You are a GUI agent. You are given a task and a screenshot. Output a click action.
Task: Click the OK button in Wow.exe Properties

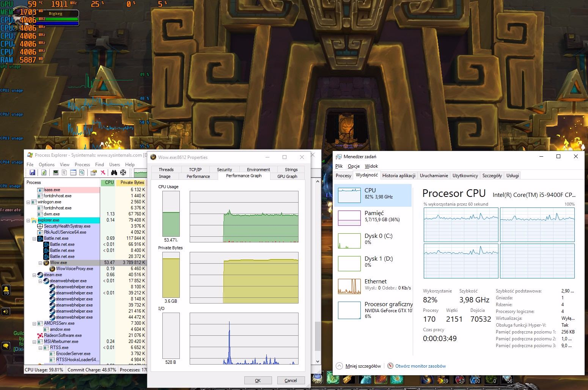coord(258,380)
